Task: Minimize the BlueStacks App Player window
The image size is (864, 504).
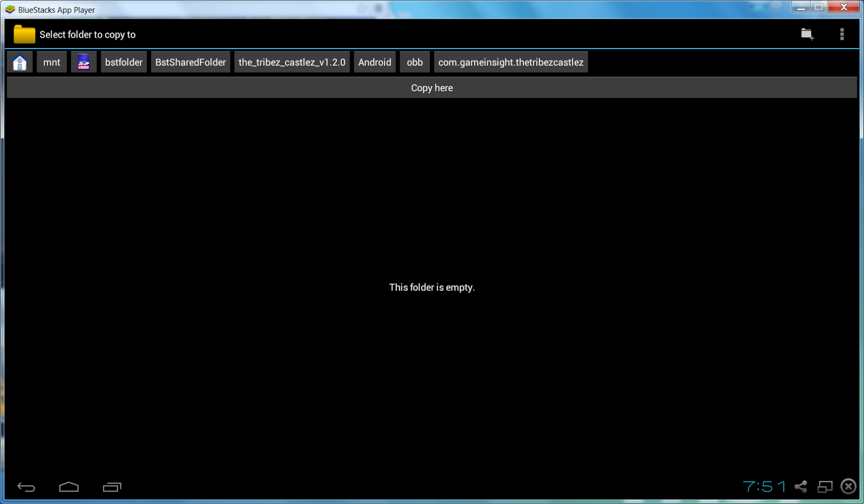Action: click(801, 8)
